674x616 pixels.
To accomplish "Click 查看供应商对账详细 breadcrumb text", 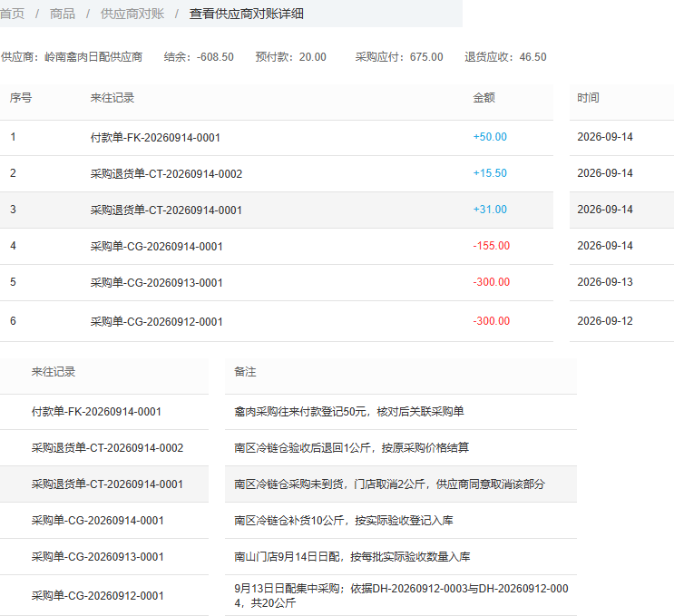I will (247, 14).
